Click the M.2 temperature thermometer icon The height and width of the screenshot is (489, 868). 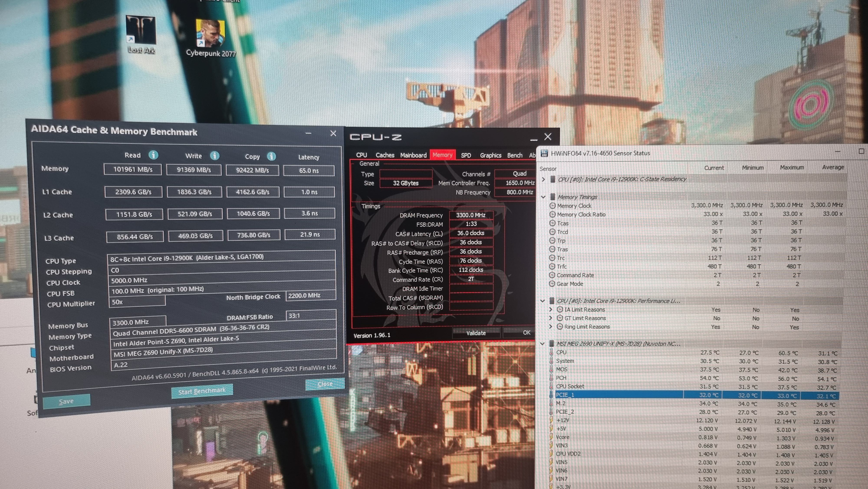(x=551, y=403)
